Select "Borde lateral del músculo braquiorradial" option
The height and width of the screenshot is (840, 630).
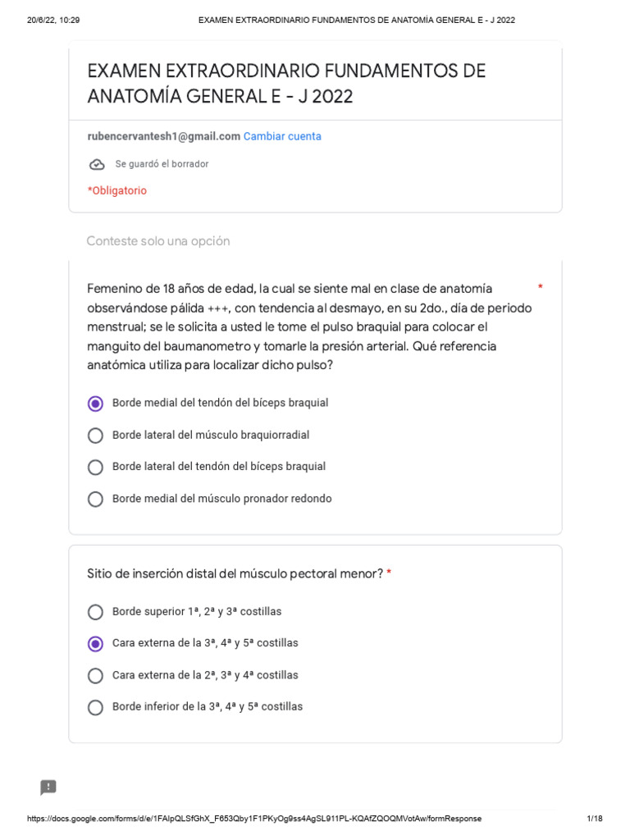(x=96, y=436)
